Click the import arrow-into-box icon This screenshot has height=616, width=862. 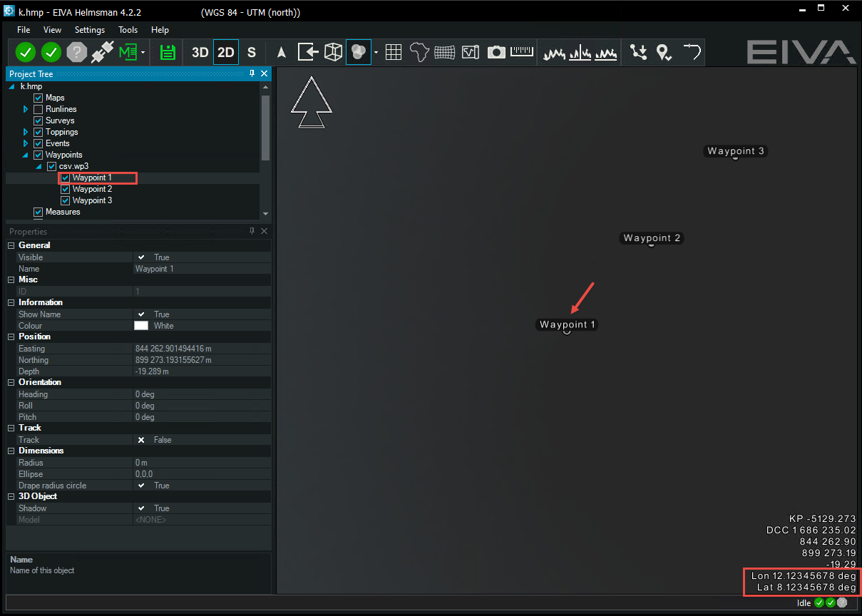307,52
